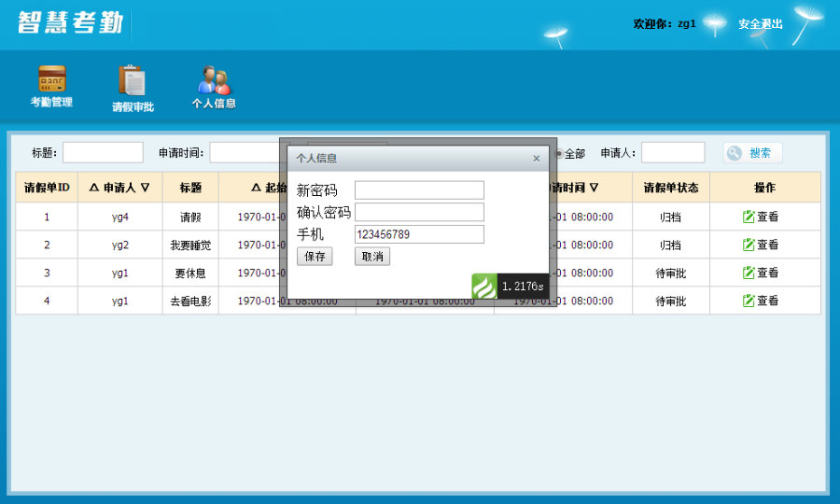The height and width of the screenshot is (504, 840).
Task: Select the 全部 radio button
Action: 559,154
